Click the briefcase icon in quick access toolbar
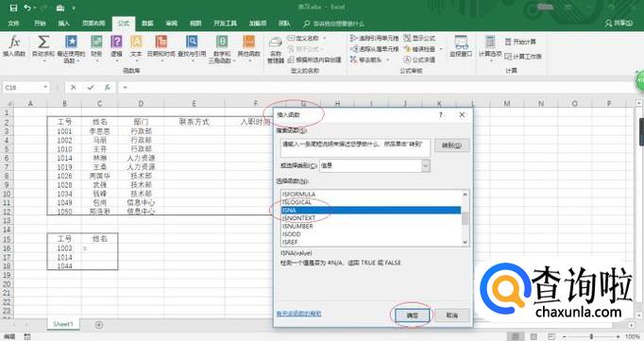Screen dimensions: 644x341 (60, 8)
